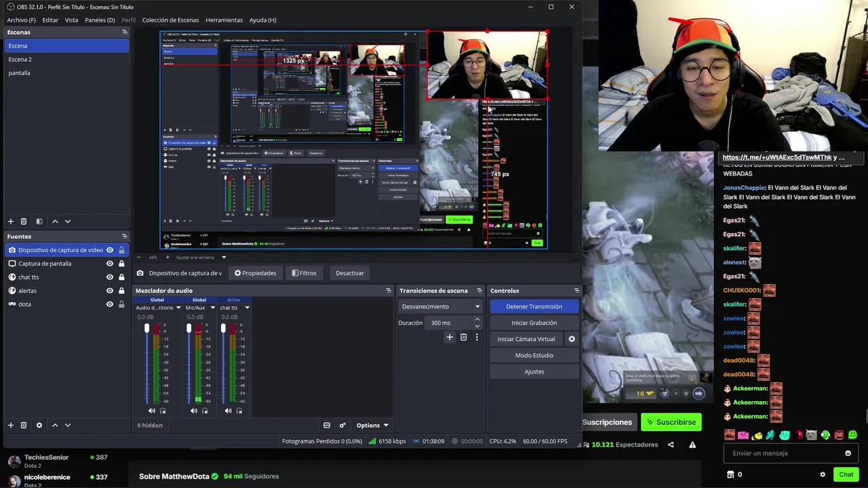Add a new source in Fuentes
Image resolution: width=868 pixels, height=488 pixels.
tap(11, 425)
